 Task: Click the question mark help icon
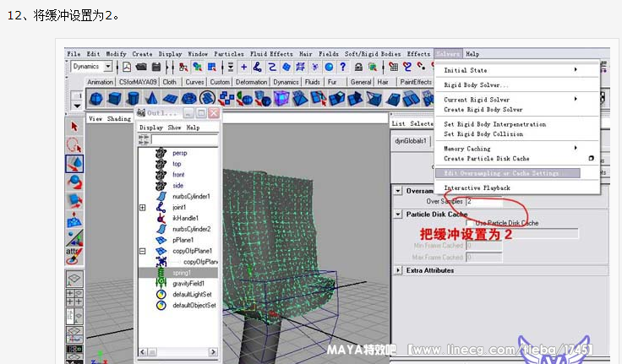coord(343,67)
